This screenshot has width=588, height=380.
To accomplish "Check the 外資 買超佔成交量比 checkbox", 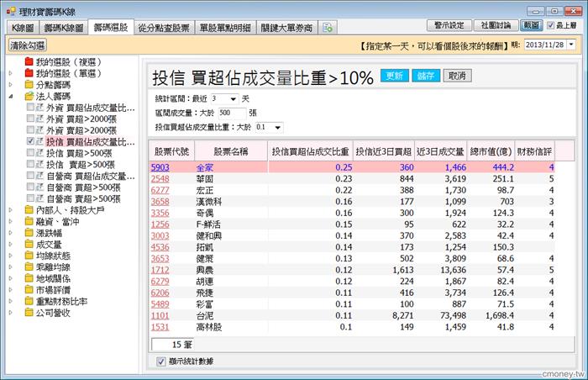I will tap(30, 108).
